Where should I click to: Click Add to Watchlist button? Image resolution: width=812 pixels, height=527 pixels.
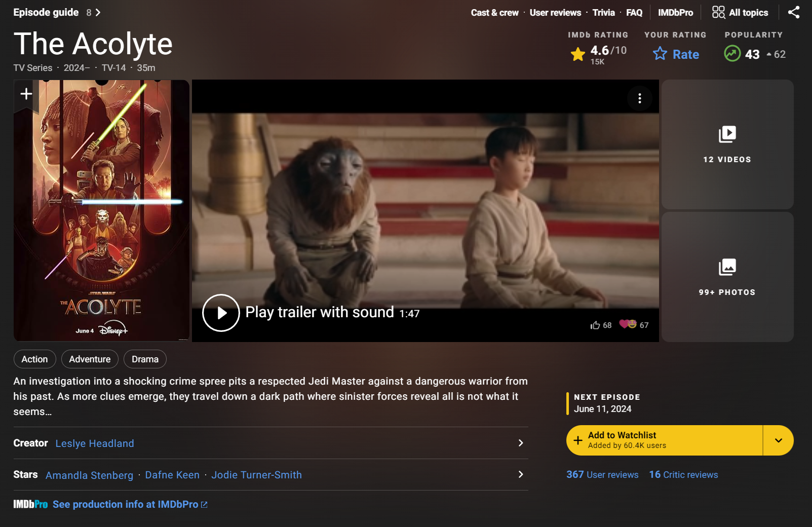coord(664,440)
